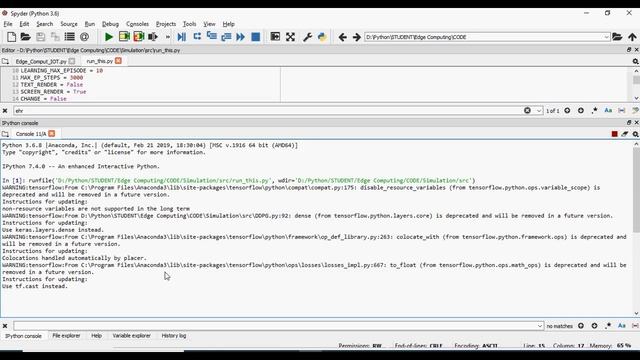Continue execution with double-arrow debug icon
The height and width of the screenshot is (360, 640).
(x=241, y=37)
